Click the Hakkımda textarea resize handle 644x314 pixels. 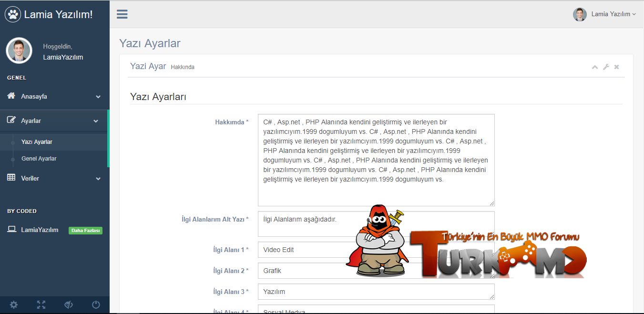click(x=491, y=203)
